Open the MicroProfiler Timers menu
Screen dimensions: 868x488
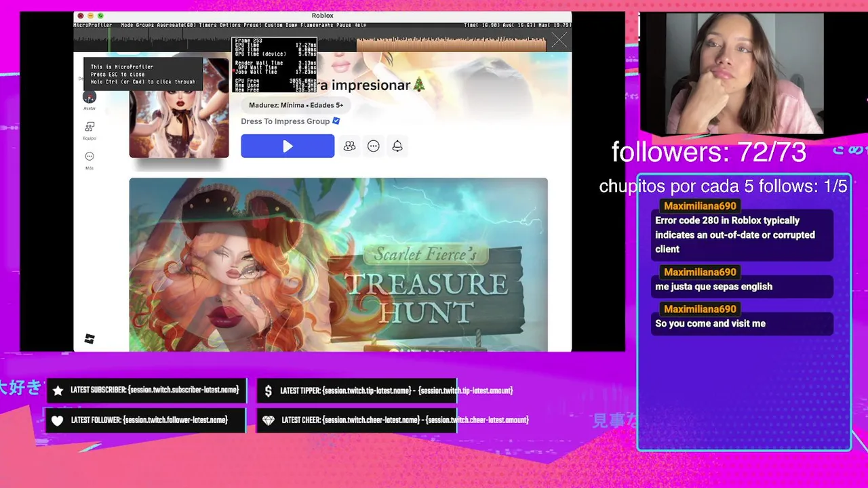coord(208,25)
